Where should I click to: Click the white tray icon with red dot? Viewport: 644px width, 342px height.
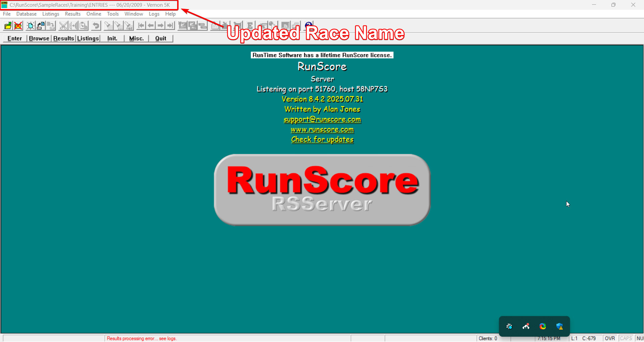[526, 326]
